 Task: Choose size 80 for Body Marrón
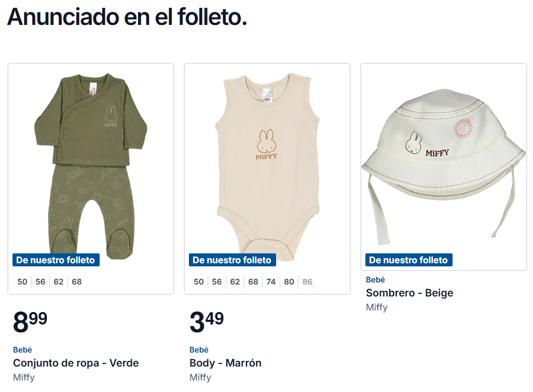click(x=289, y=282)
